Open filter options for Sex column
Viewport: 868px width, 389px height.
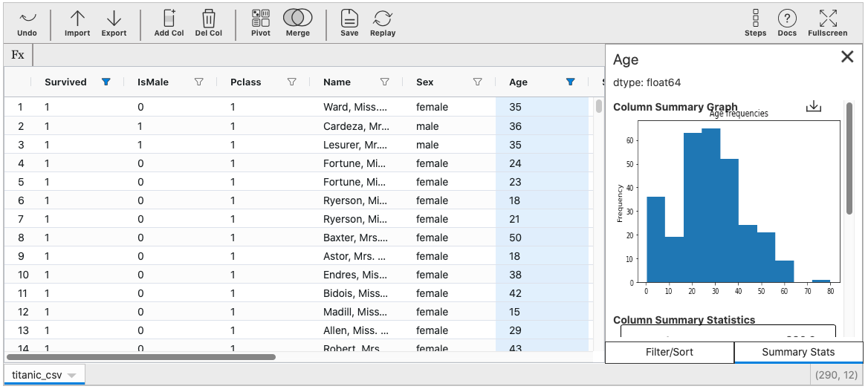point(477,82)
